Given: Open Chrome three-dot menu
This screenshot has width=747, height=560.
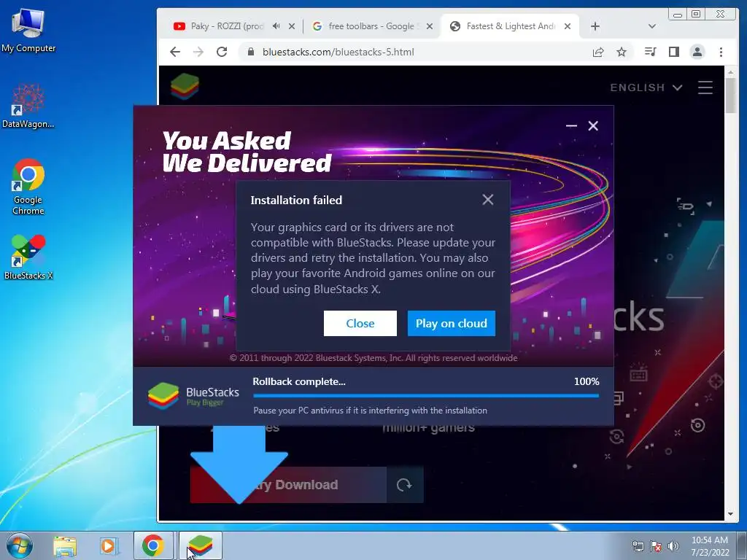Looking at the screenshot, I should tap(721, 52).
